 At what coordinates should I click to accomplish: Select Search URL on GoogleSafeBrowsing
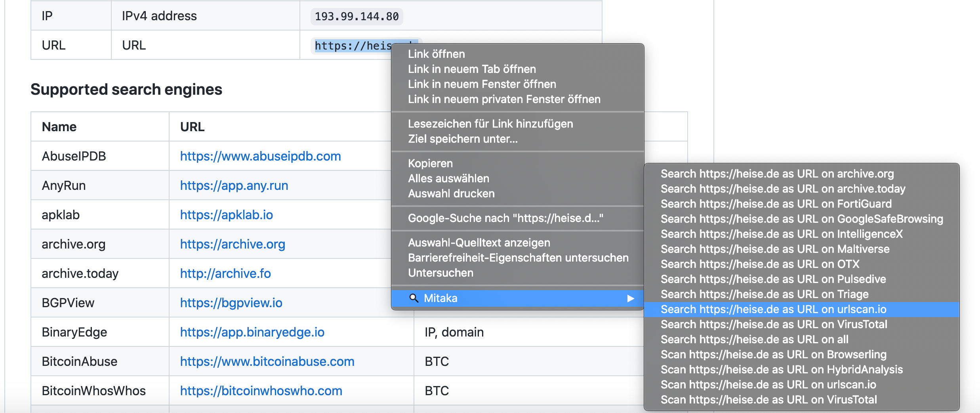tap(802, 219)
